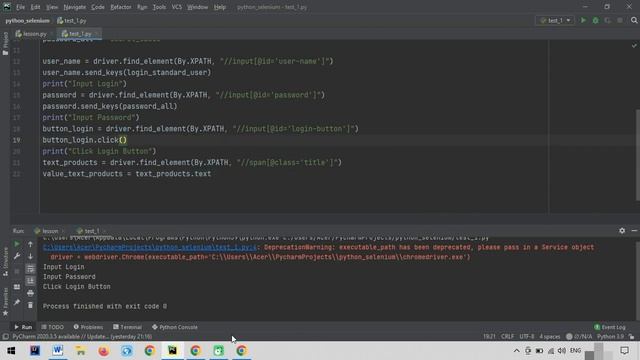640x360 pixels.
Task: Click the editor vertical scrollbar
Action: 637,155
